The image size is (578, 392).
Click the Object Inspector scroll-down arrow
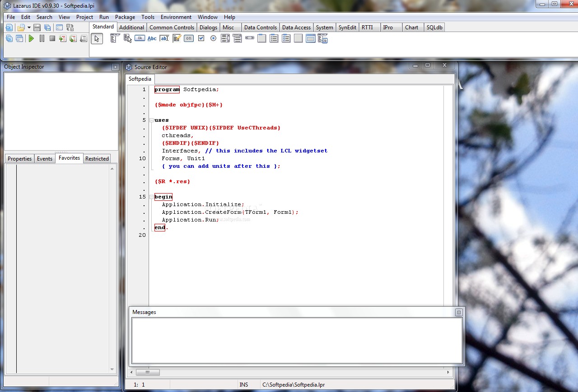pyautogui.click(x=112, y=369)
